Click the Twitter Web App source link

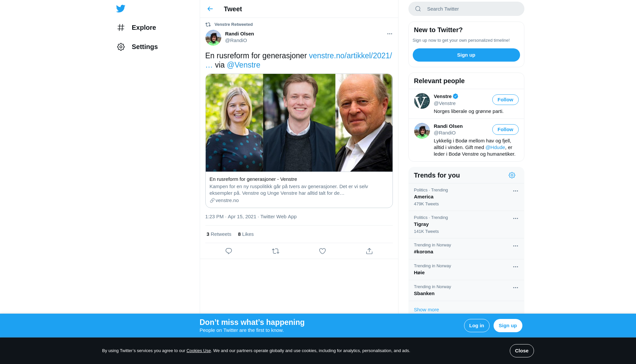tap(278, 217)
